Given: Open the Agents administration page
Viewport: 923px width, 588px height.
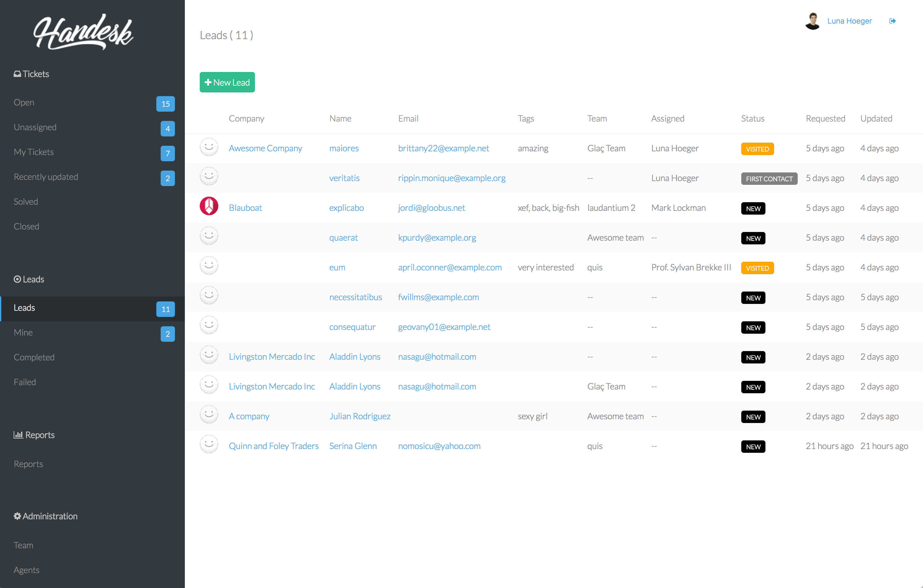Looking at the screenshot, I should (26, 570).
